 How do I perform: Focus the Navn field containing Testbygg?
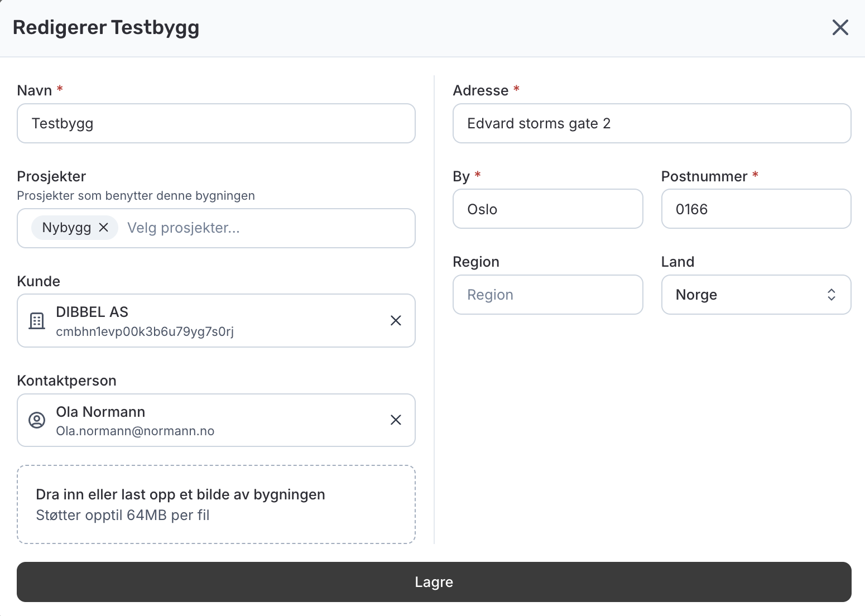tap(216, 123)
